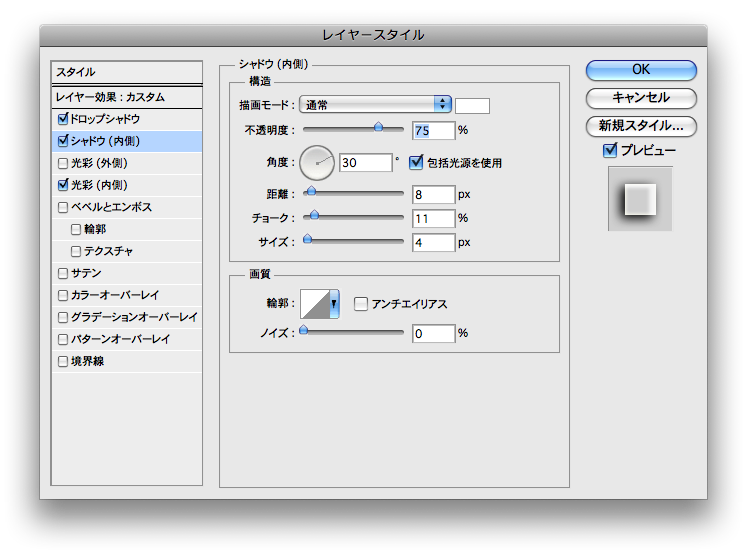Toggle the 包括光源を使用 checkbox
The image size is (747, 554).
[x=416, y=162]
